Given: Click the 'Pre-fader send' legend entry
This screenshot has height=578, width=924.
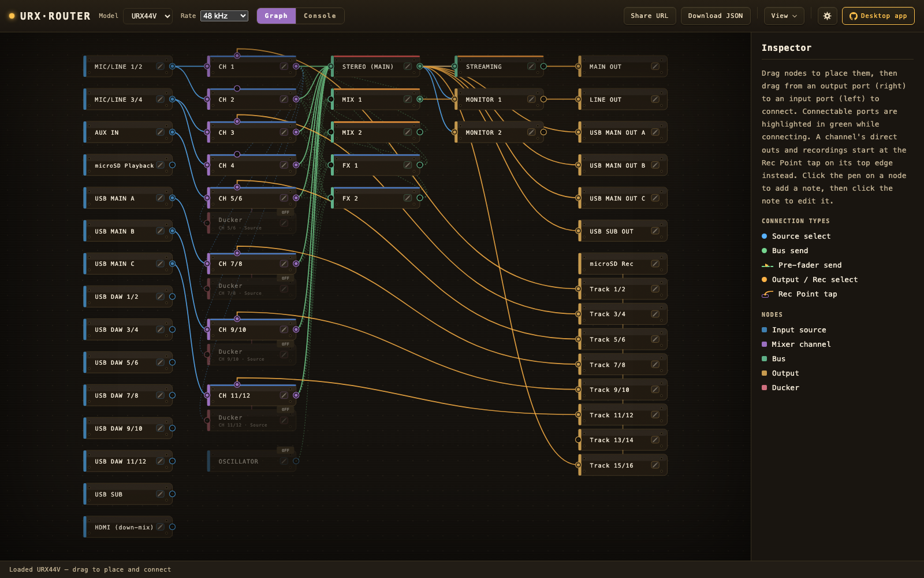Looking at the screenshot, I should 802,265.
